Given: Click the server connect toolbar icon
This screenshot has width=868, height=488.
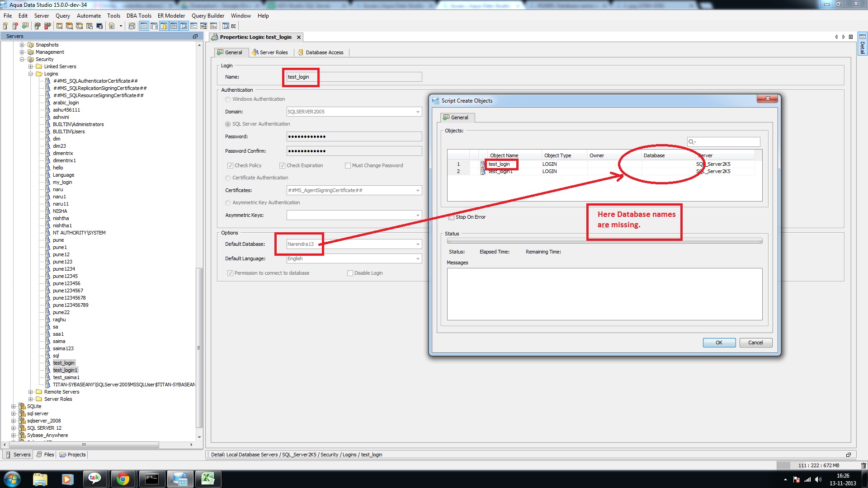Looking at the screenshot, I should coord(38,26).
